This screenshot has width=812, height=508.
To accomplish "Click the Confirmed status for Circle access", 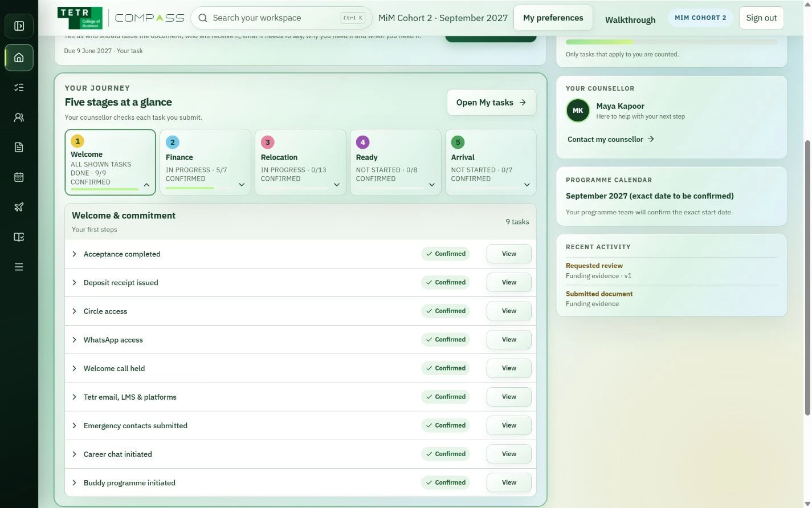I will tap(446, 311).
